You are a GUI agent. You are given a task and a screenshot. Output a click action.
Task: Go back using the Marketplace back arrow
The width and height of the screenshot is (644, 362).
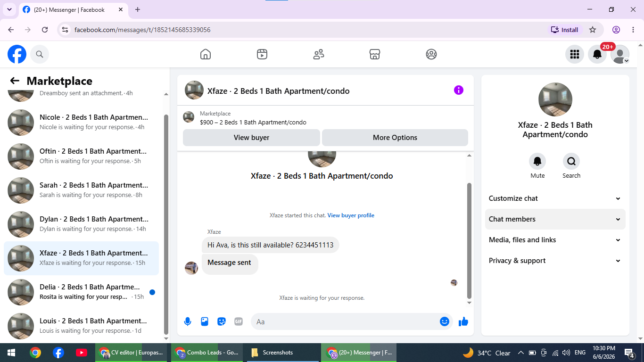pyautogui.click(x=15, y=81)
